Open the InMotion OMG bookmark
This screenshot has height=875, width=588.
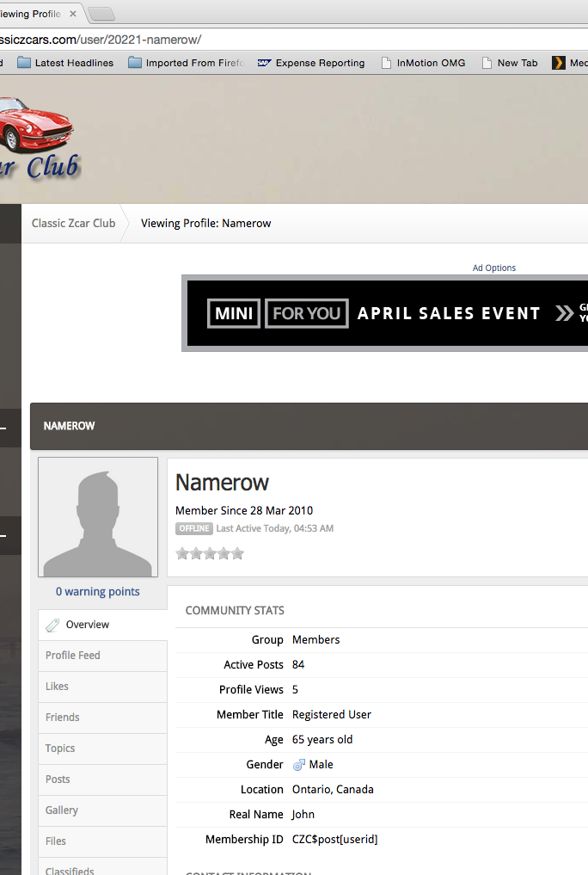pos(423,63)
